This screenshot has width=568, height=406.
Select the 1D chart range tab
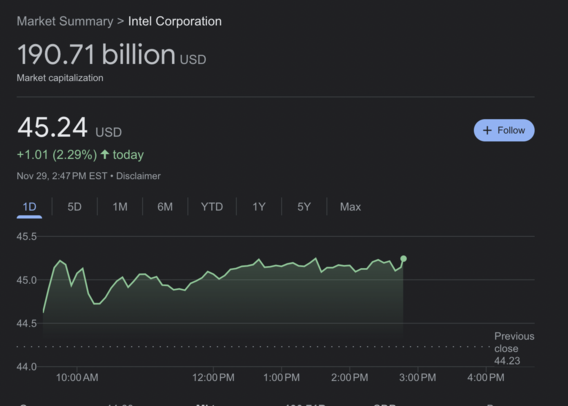(x=29, y=207)
